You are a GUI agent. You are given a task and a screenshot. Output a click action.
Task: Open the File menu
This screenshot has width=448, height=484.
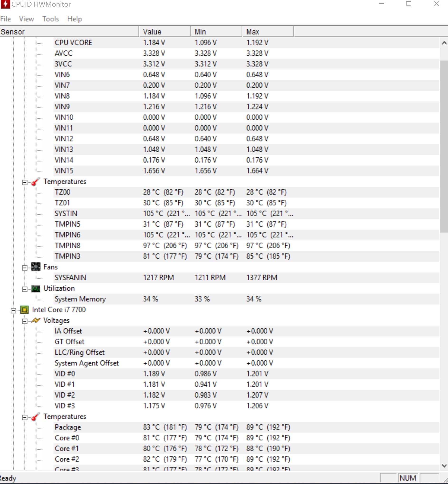[x=5, y=19]
